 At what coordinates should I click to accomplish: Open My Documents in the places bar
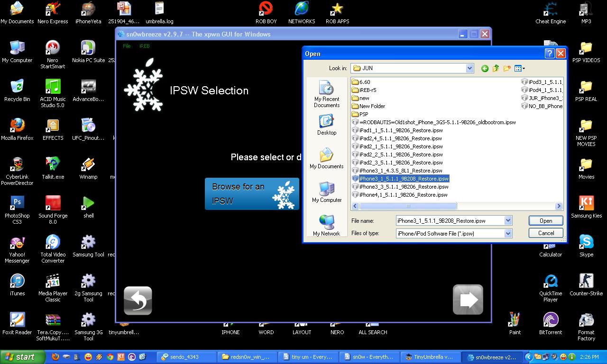pos(327,159)
